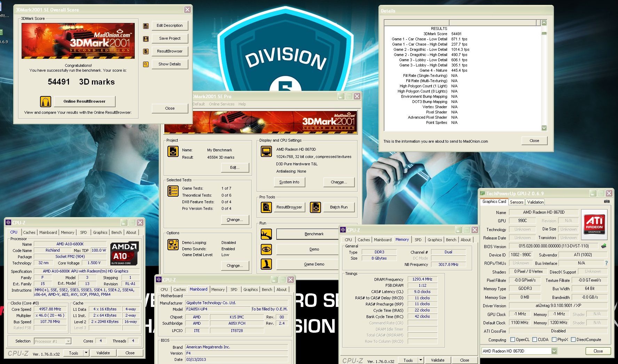Click the Core Speed value 4957.88 MHz
The image size is (618, 364).
[50, 309]
